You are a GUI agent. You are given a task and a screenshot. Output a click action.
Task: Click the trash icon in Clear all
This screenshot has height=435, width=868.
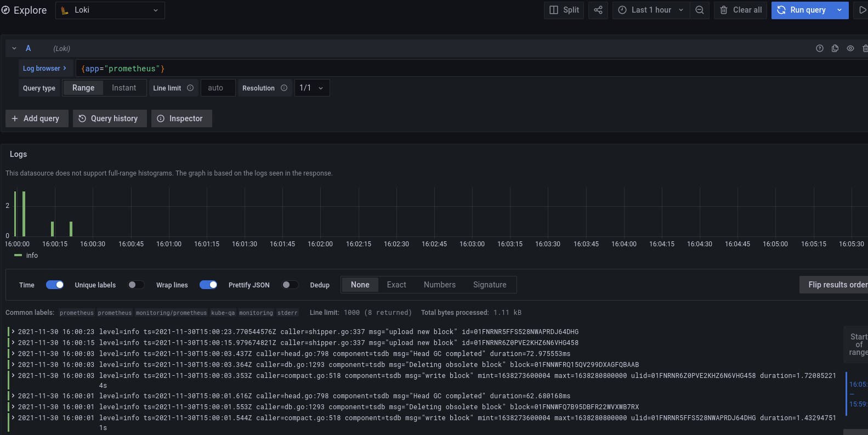click(724, 10)
